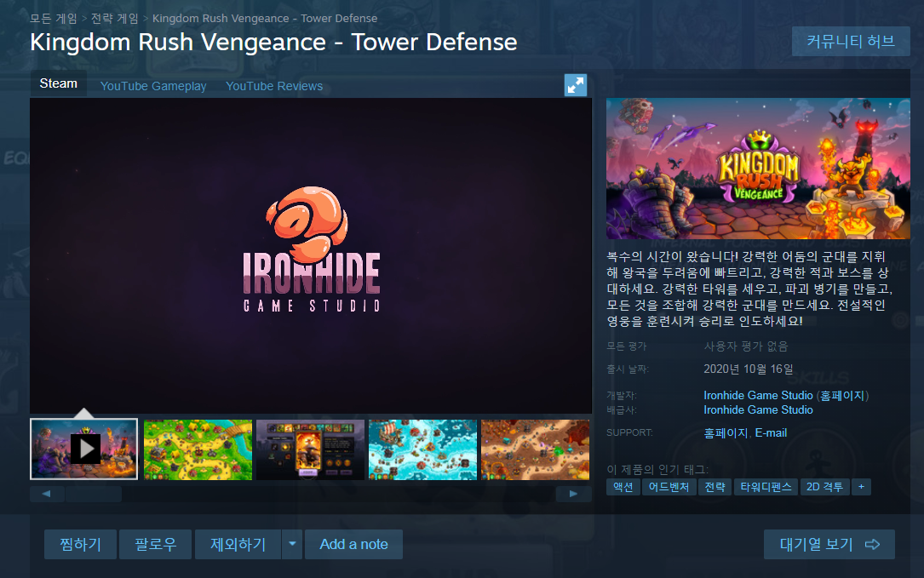The image size is (924, 578).
Task: Follow the 모든 게임 breadcrumb link
Action: (x=54, y=18)
